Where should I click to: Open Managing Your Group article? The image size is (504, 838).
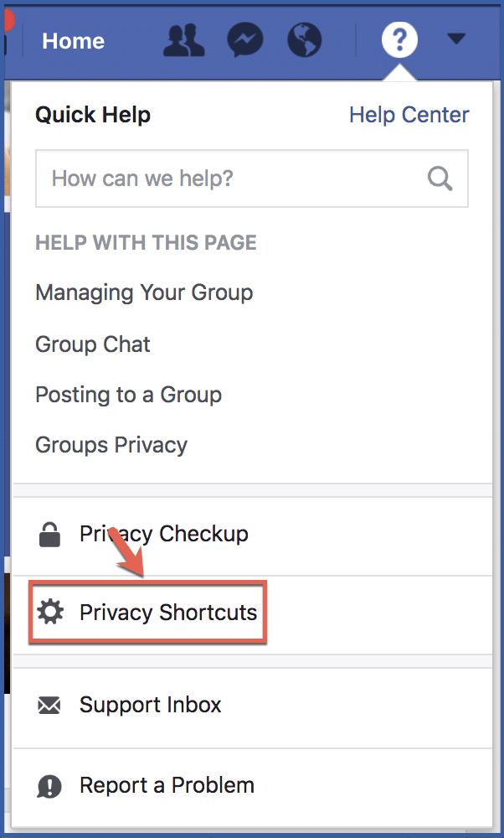tap(144, 292)
